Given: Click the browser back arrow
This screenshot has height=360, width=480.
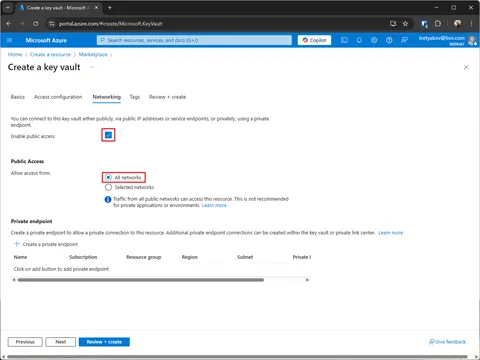Looking at the screenshot, I should pos(9,24).
